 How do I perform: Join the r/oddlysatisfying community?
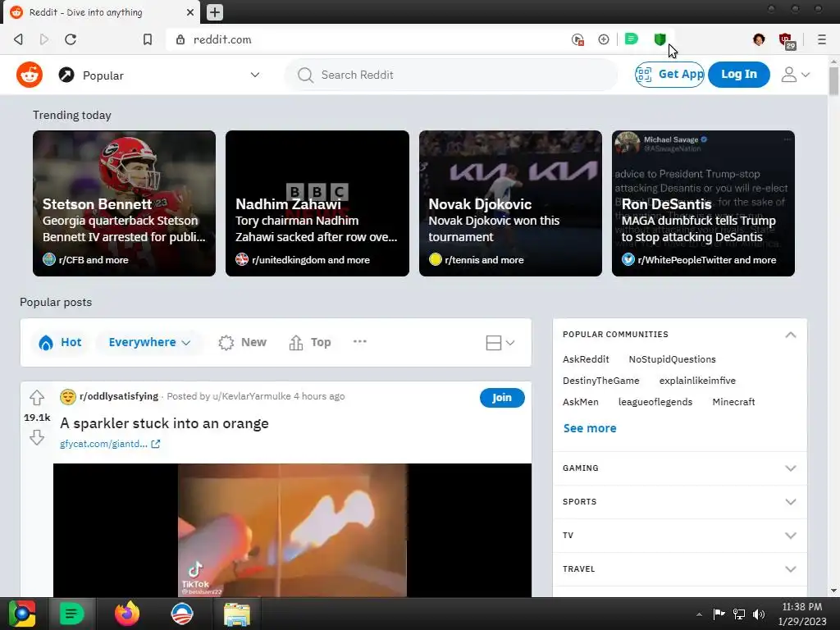[502, 398]
